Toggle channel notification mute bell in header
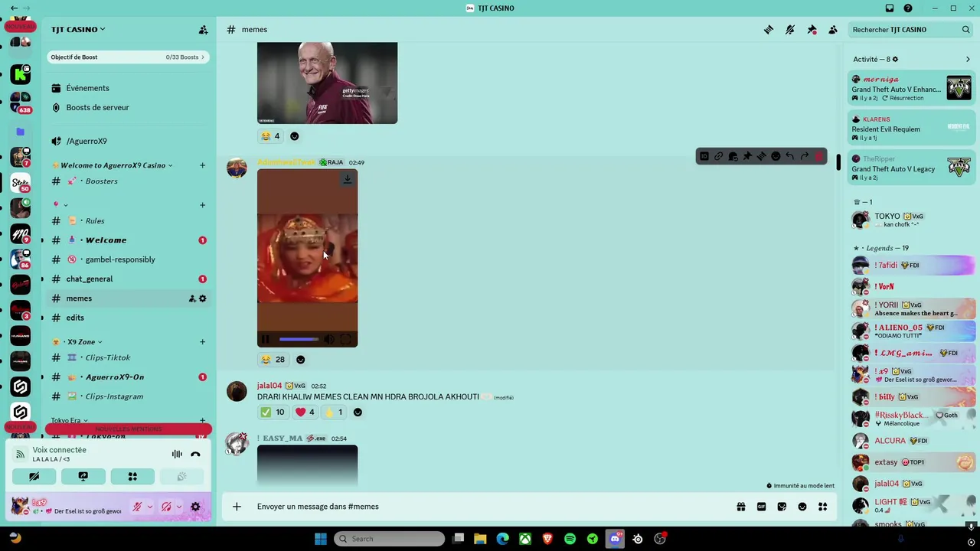 (790, 30)
